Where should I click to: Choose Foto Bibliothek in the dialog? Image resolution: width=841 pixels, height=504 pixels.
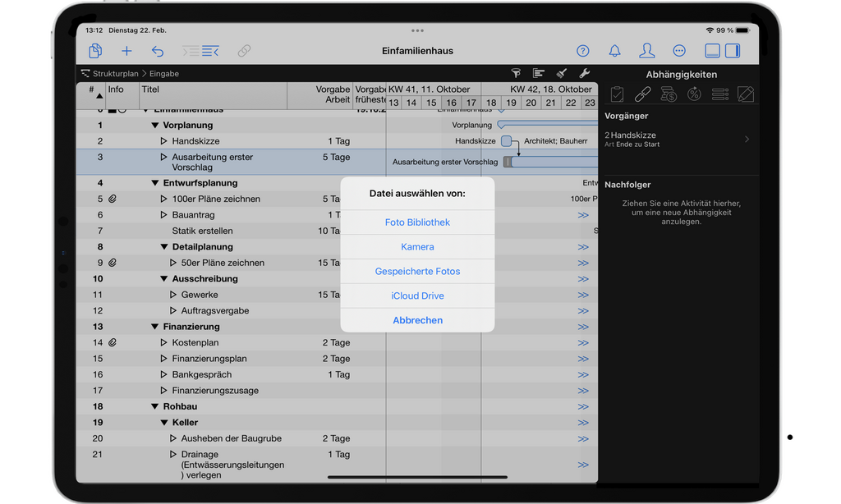pos(417,222)
